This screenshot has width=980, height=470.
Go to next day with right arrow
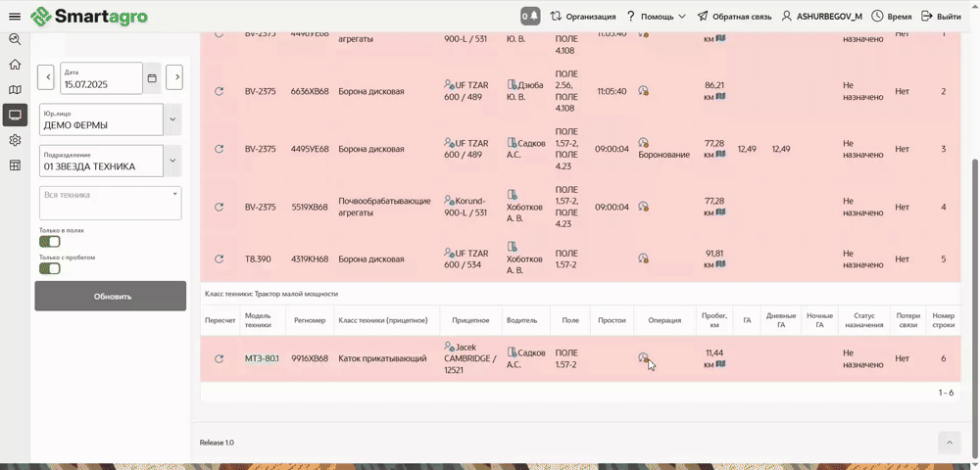[173, 78]
